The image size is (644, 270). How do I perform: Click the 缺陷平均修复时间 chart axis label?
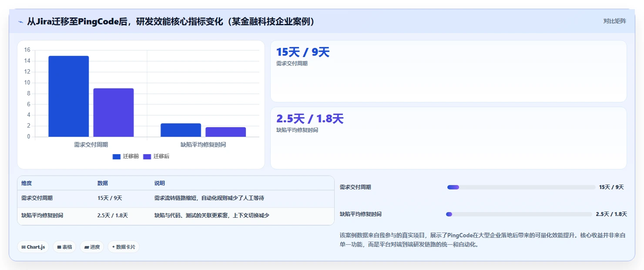click(x=203, y=145)
